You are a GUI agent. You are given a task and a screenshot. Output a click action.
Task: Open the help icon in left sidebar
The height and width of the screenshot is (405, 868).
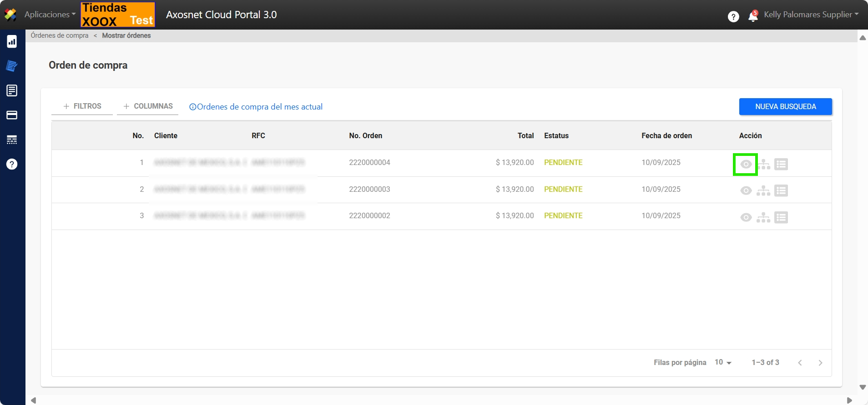pos(12,164)
